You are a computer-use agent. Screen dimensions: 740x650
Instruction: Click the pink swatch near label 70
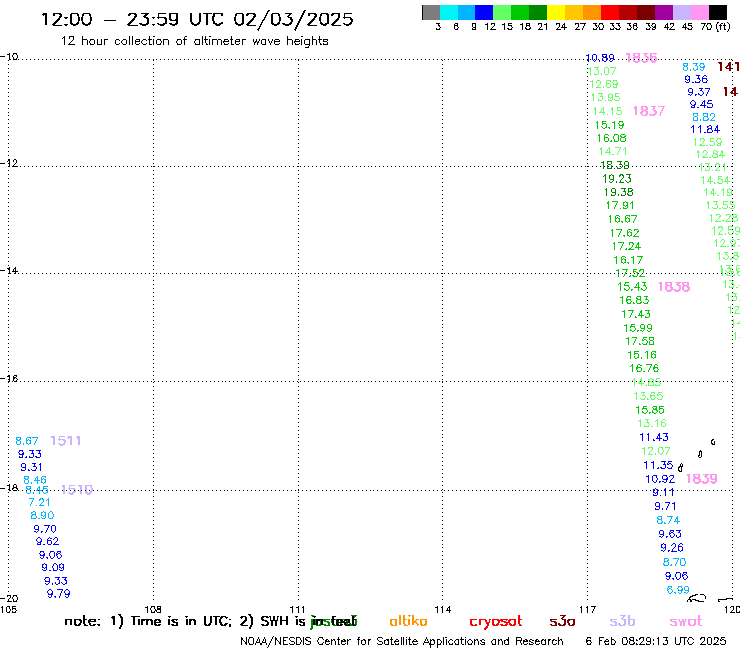[699, 12]
